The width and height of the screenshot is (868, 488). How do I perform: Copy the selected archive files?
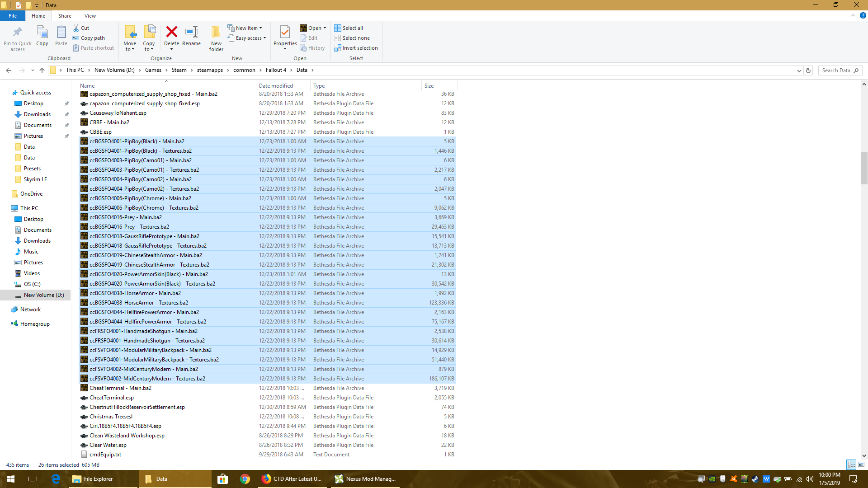[x=42, y=36]
